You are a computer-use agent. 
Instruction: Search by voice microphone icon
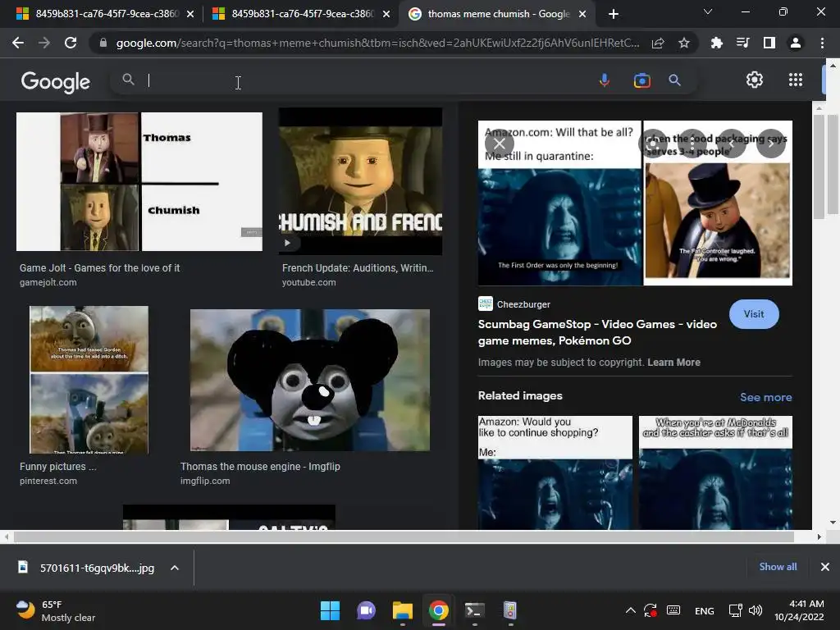[x=605, y=80]
